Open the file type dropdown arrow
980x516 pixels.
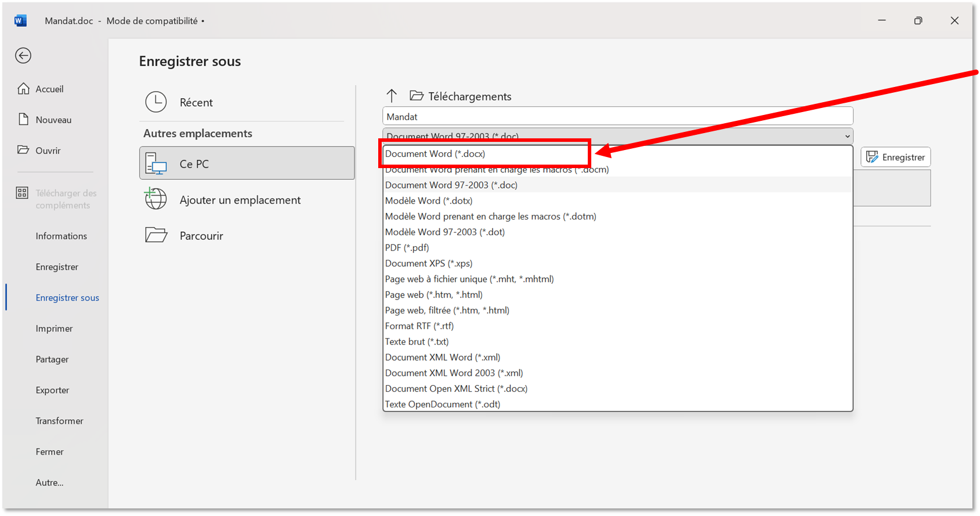[x=847, y=137]
